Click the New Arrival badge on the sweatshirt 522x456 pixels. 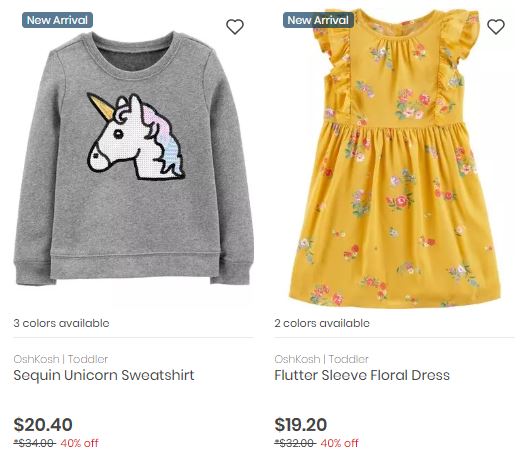tap(57, 20)
